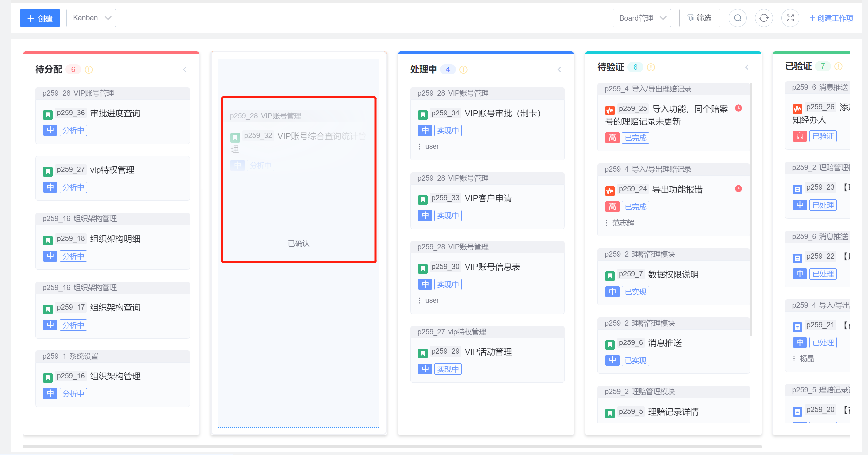Click the story icon of p259_30
Viewport: 868px width, 455px height.
point(423,269)
